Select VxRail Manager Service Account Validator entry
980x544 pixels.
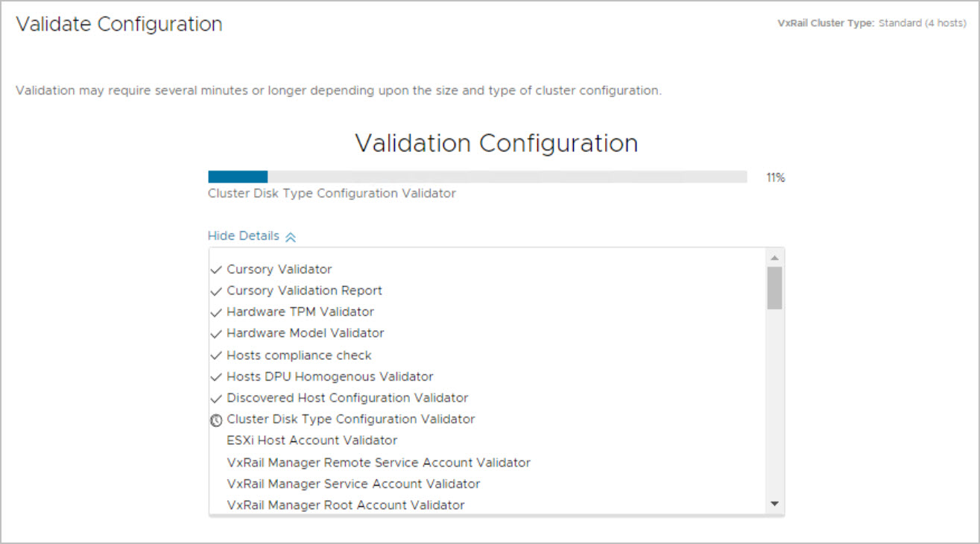tap(353, 484)
